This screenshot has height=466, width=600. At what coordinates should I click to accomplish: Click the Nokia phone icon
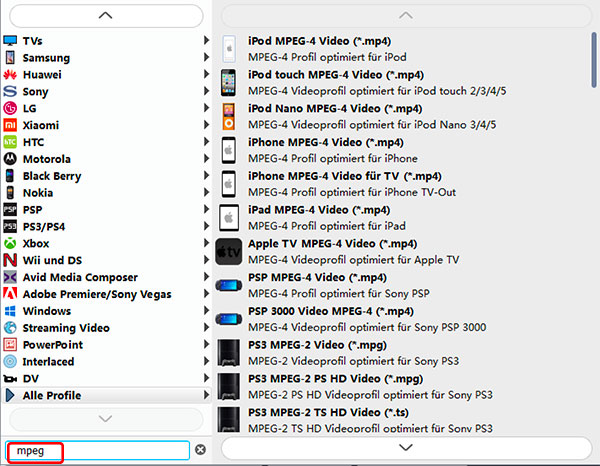[10, 192]
